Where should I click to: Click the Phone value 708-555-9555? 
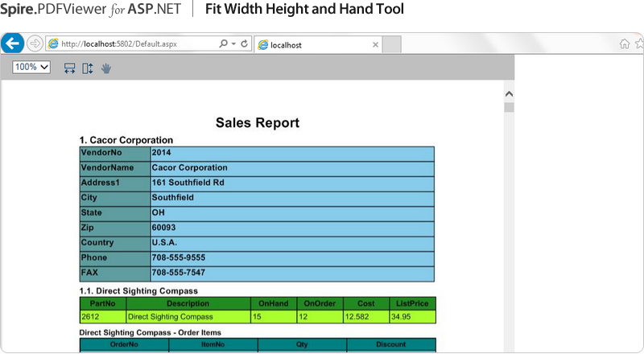292,259
